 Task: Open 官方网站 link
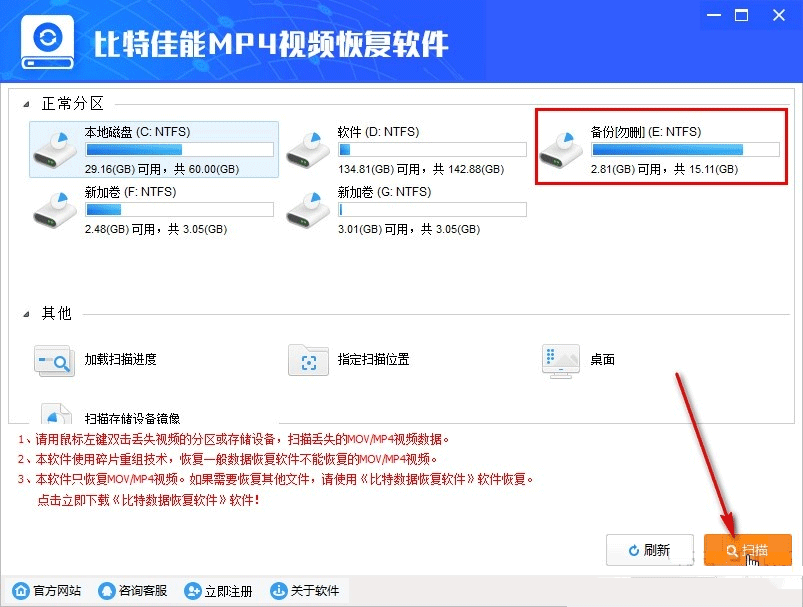(x=57, y=591)
